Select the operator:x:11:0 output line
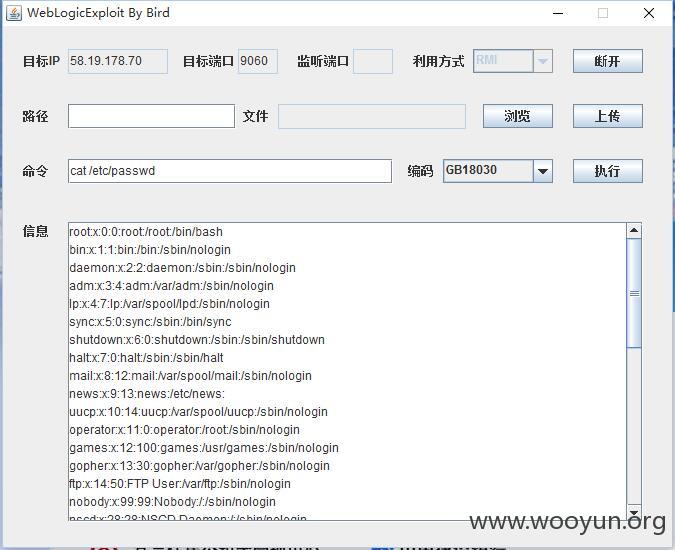The width and height of the screenshot is (675, 550). [184, 430]
